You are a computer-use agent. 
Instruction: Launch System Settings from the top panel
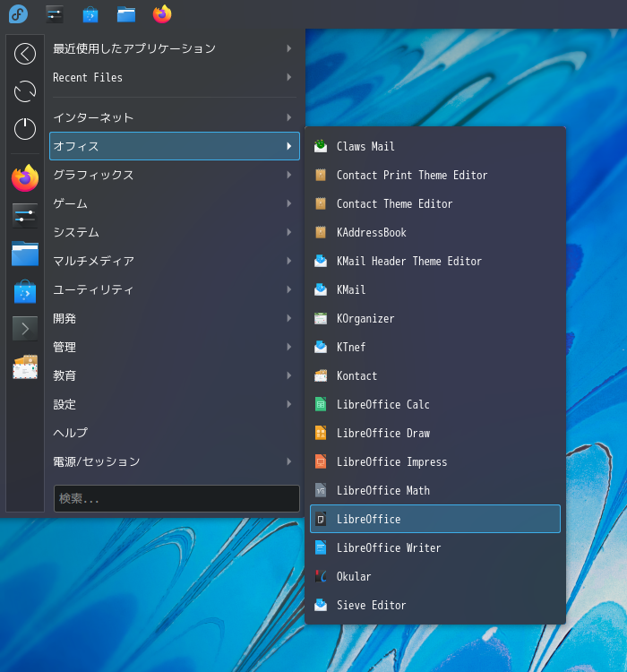(55, 14)
